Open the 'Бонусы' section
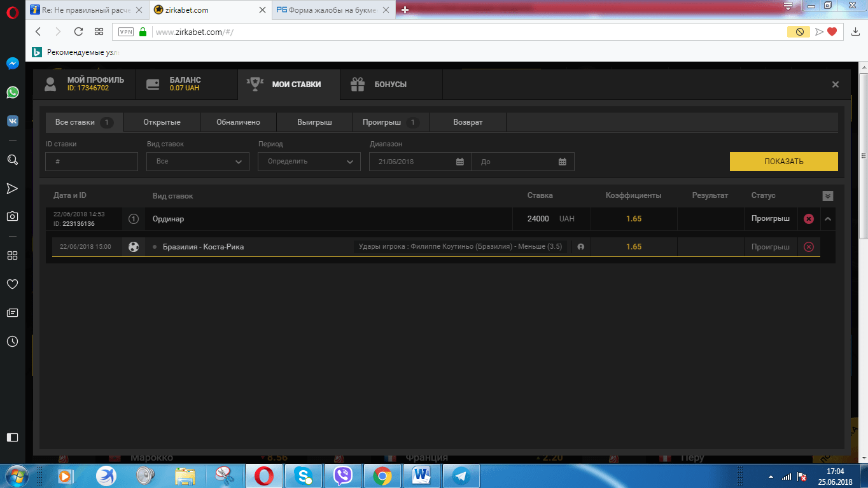 [391, 84]
